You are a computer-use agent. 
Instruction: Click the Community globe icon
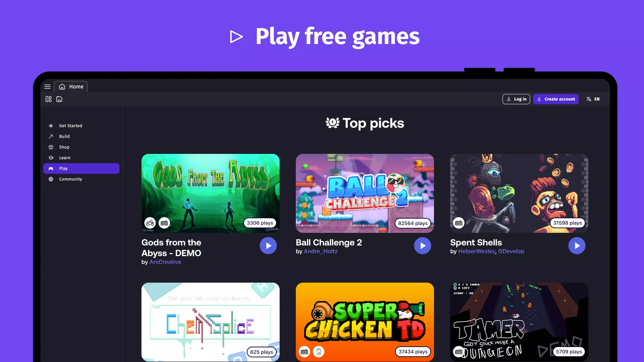coord(51,179)
